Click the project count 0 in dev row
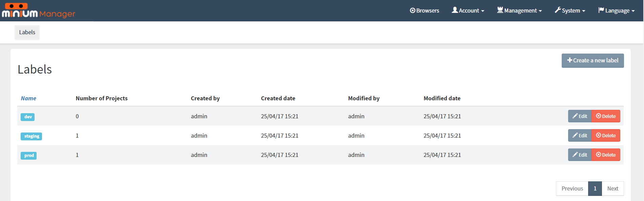Image resolution: width=644 pixels, height=201 pixels. [77, 116]
